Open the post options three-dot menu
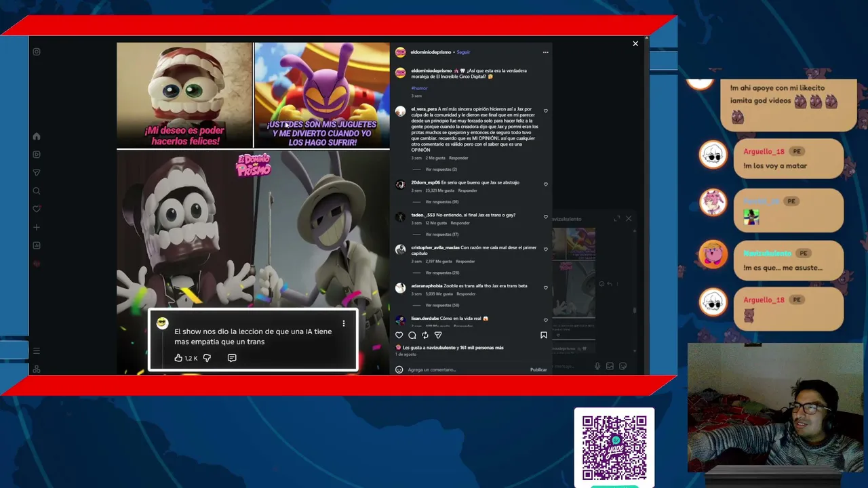The width and height of the screenshot is (868, 488). click(545, 52)
